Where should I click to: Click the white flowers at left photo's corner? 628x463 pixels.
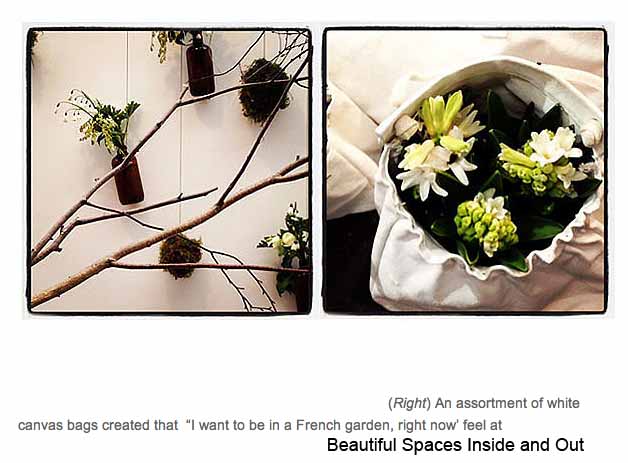(289, 240)
